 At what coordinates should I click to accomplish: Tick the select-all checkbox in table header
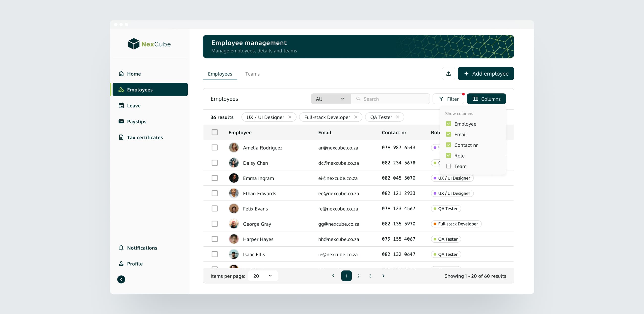(x=215, y=132)
